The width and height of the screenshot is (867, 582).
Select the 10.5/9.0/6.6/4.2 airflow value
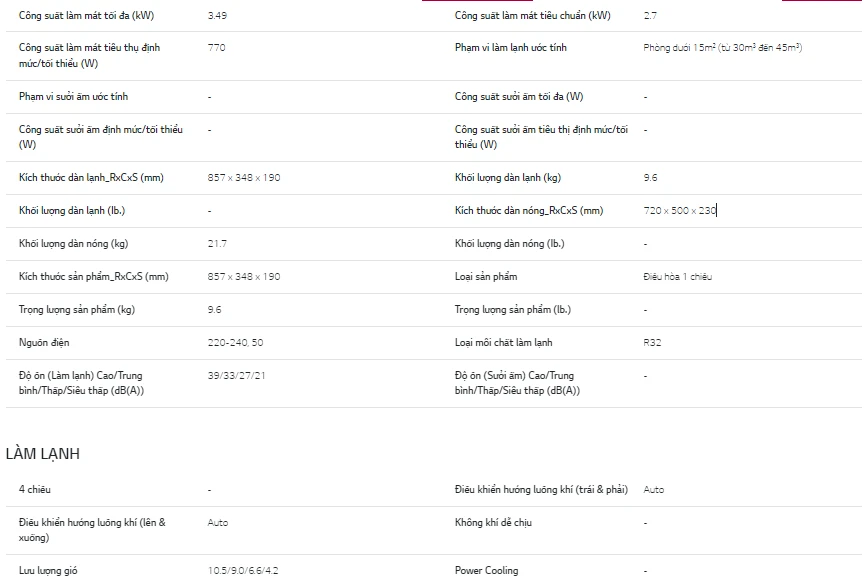243,571
